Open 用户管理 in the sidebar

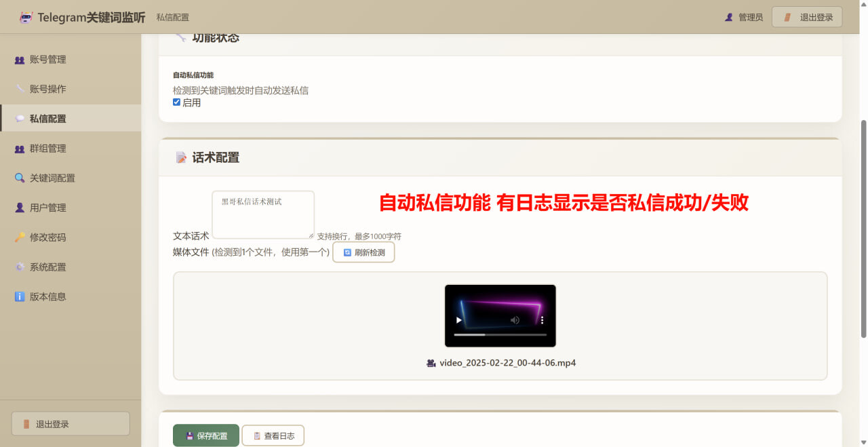71,208
